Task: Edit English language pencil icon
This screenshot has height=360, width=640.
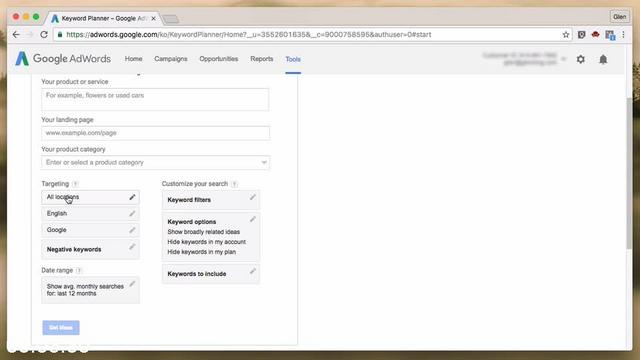Action: (132, 213)
